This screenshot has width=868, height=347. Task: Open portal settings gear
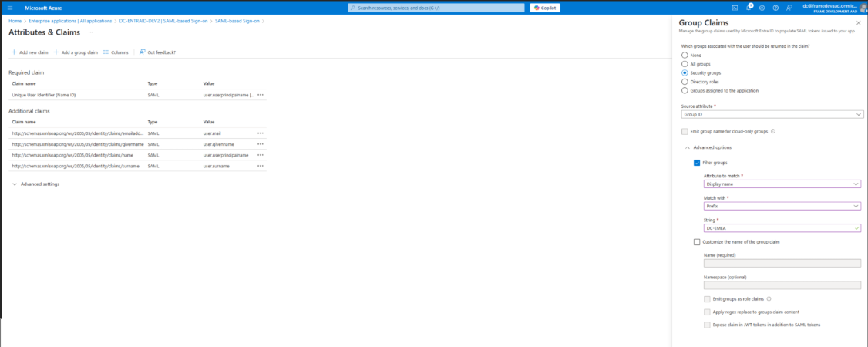pos(762,8)
